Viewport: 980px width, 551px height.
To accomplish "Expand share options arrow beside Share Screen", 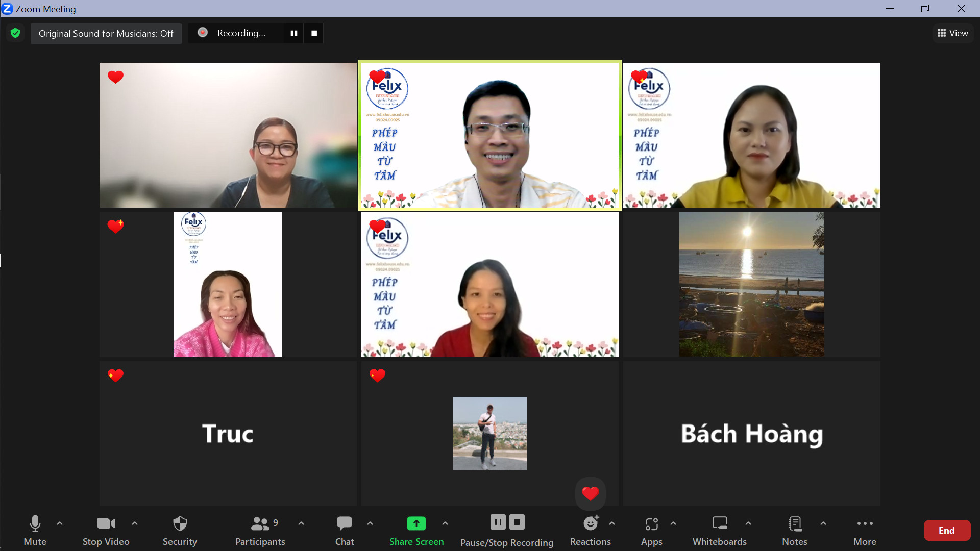I will pyautogui.click(x=445, y=523).
